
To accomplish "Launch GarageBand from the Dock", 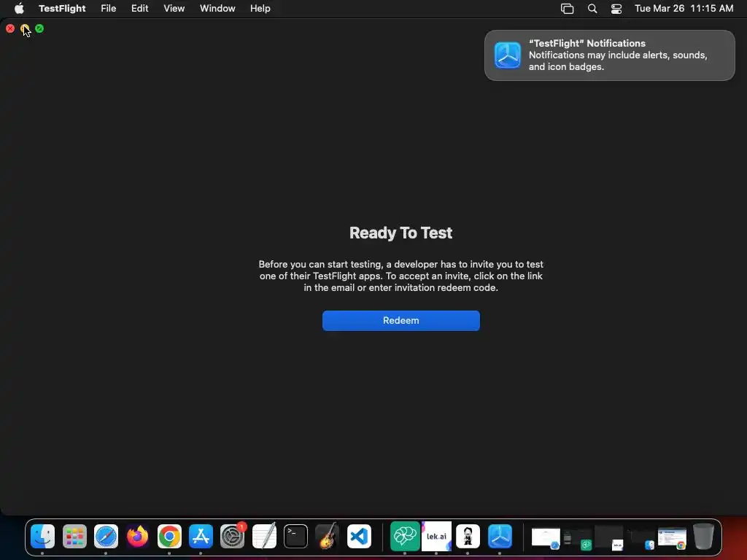I will point(328,536).
